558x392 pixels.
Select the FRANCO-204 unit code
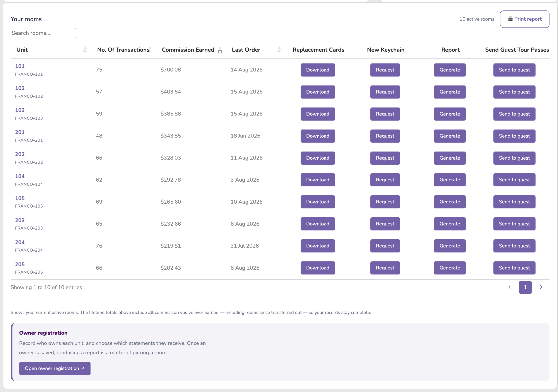click(x=29, y=250)
